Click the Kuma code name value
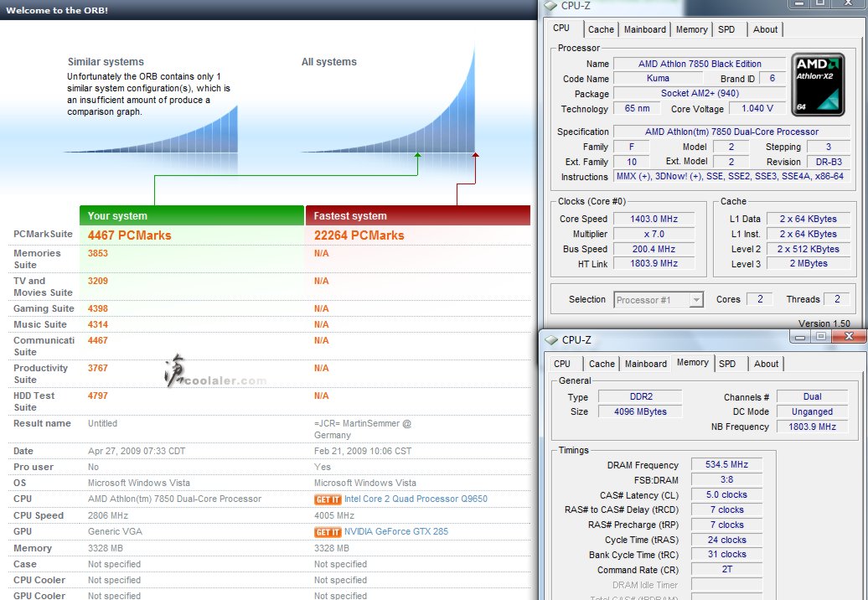The width and height of the screenshot is (868, 600). click(658, 79)
